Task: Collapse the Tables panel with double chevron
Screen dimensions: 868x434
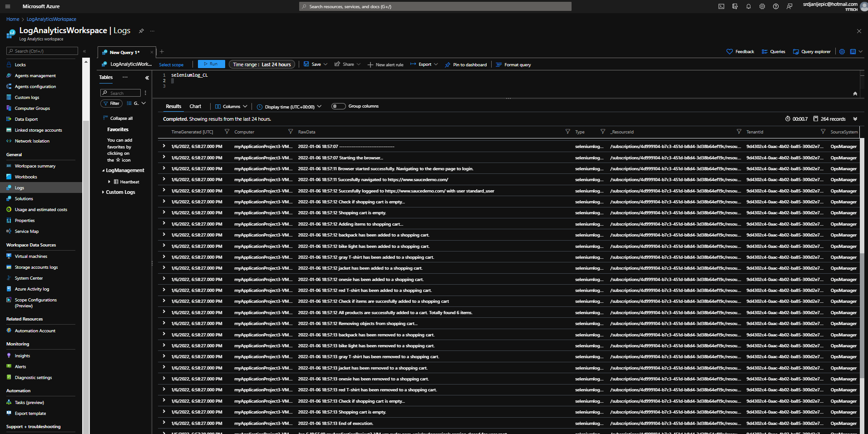Action: coord(147,78)
